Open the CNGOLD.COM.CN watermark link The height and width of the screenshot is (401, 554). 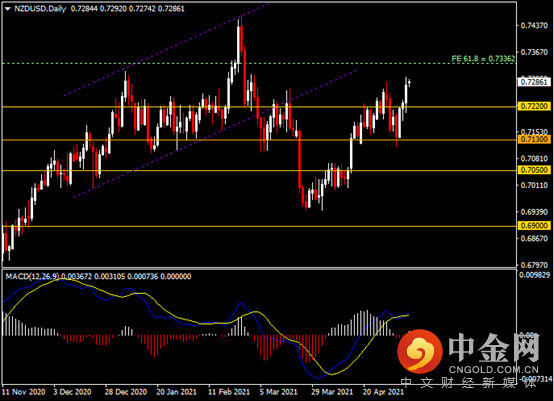pyautogui.click(x=494, y=370)
